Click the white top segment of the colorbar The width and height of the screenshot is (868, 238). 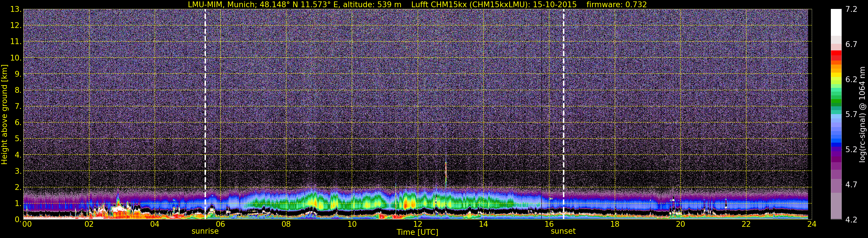(836, 22)
